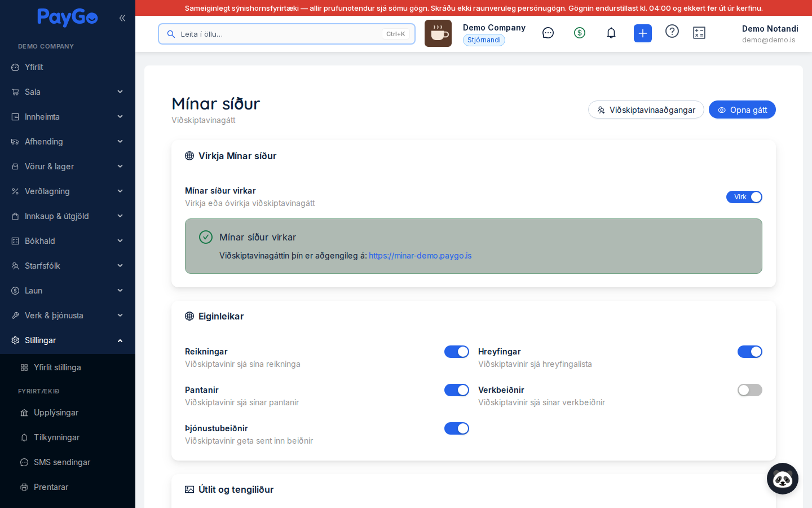Open Verk & þjónusta in the sidebar
Screen dimensions: 812x508
click(68, 316)
